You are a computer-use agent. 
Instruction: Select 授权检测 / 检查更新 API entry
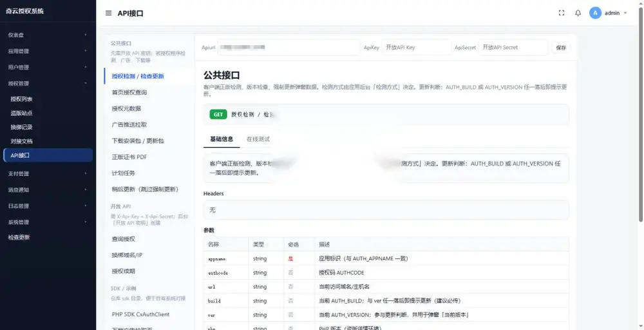pyautogui.click(x=149, y=76)
